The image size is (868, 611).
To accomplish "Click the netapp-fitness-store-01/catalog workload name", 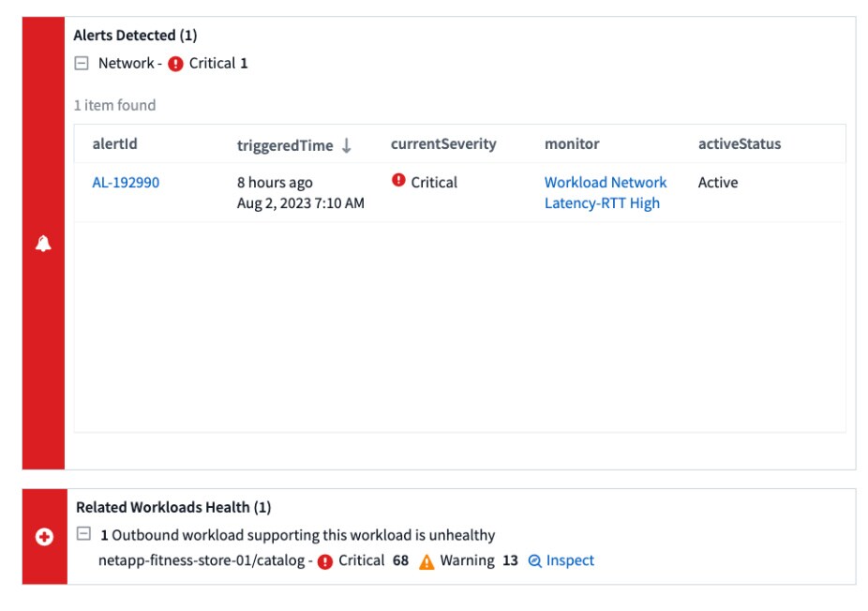I will [x=203, y=560].
